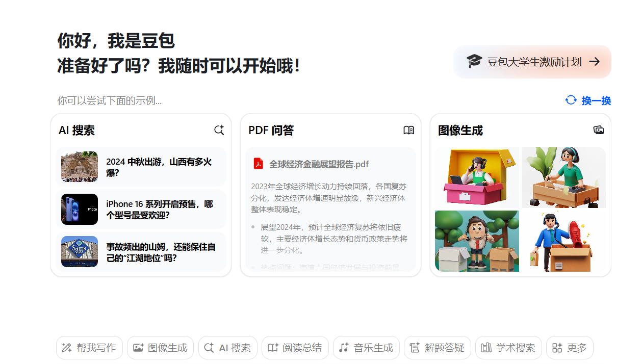
Task: Click the iPhone 16 thumbnail
Action: (80, 209)
